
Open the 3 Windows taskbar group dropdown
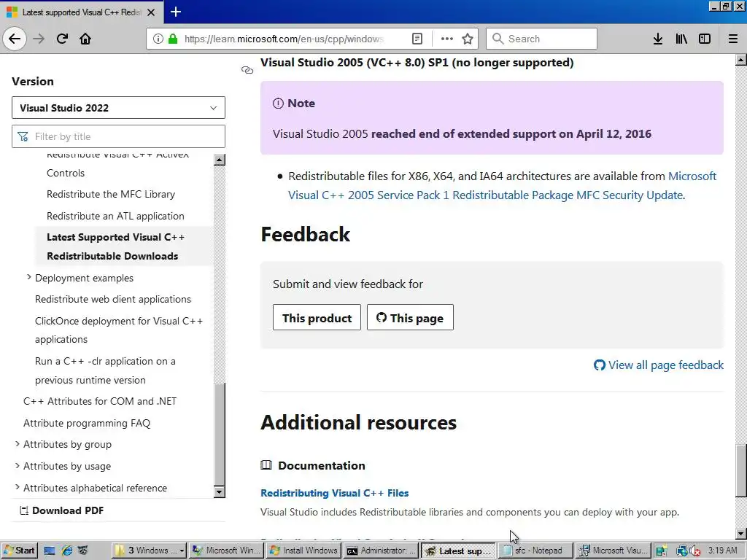click(150, 551)
